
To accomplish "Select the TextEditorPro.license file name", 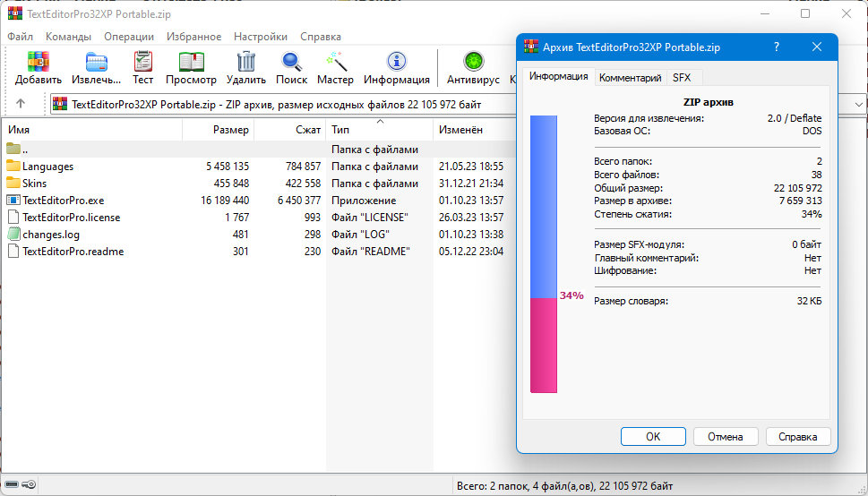I will pos(72,218).
